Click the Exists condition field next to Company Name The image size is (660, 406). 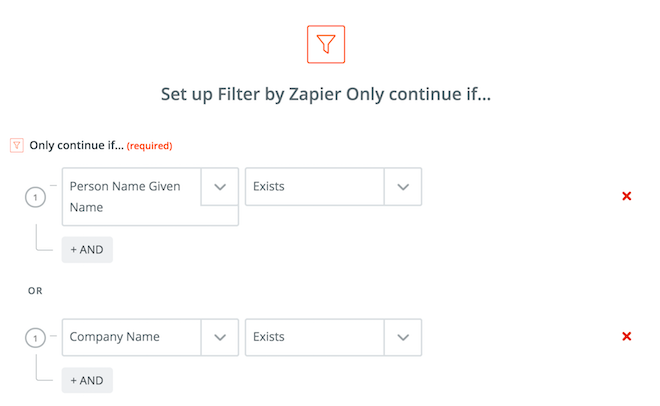(x=314, y=337)
